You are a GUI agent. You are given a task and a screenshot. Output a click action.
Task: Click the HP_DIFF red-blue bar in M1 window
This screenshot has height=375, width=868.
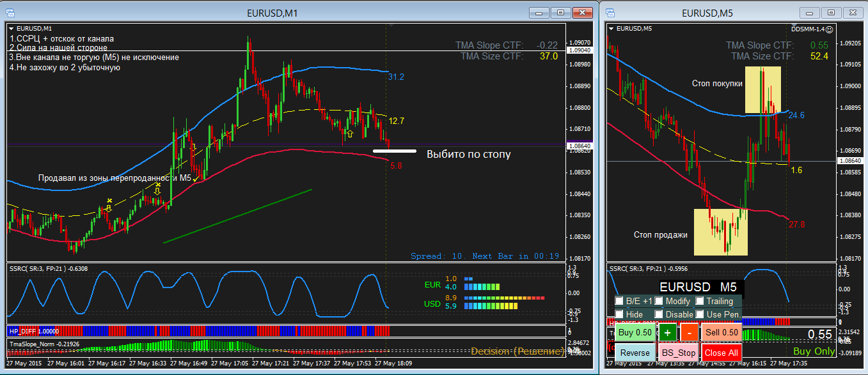pyautogui.click(x=198, y=330)
